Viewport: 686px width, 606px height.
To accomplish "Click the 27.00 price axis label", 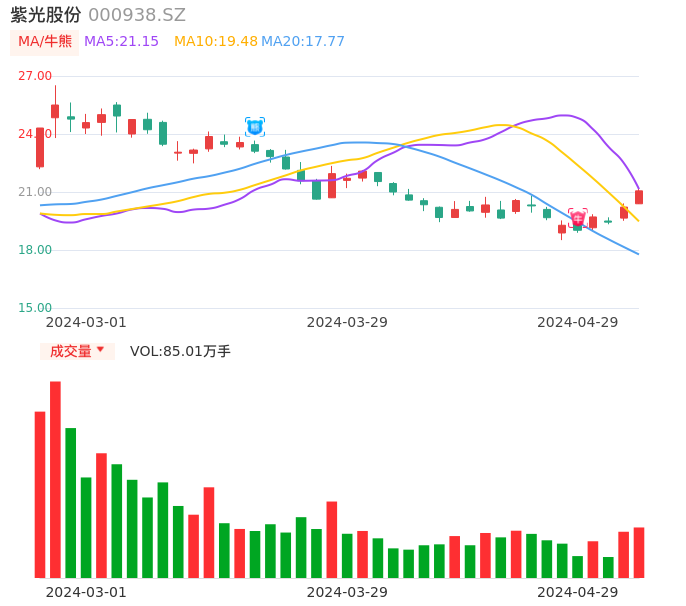I will click(x=35, y=76).
